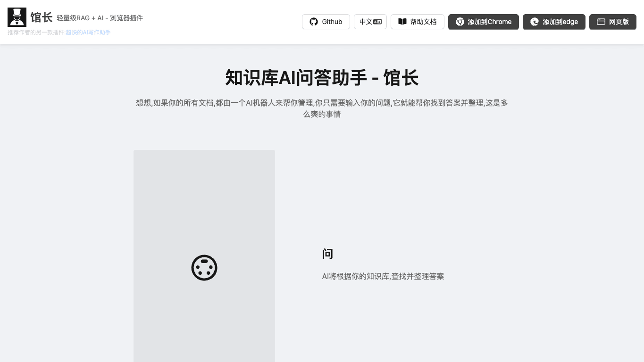Click the open book icon beside 帮助文档

coord(402,22)
